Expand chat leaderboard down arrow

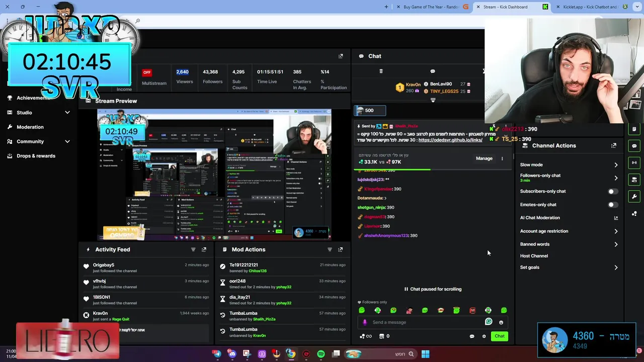click(x=433, y=100)
